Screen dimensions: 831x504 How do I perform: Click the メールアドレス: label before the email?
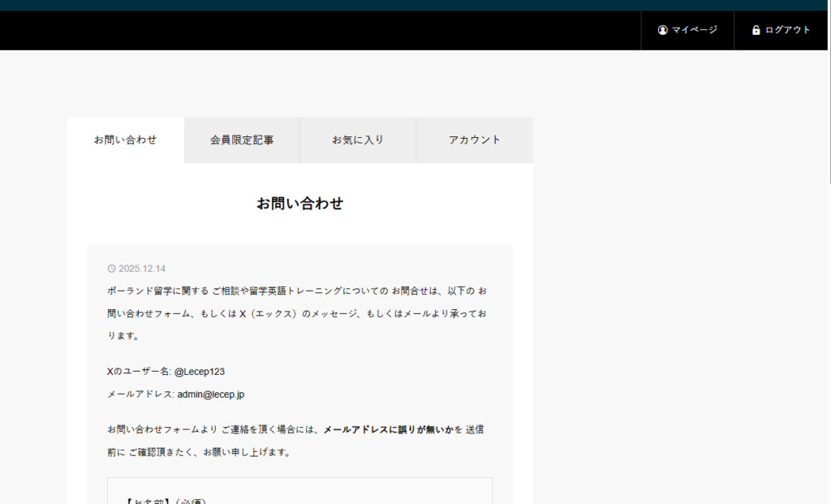click(x=140, y=394)
